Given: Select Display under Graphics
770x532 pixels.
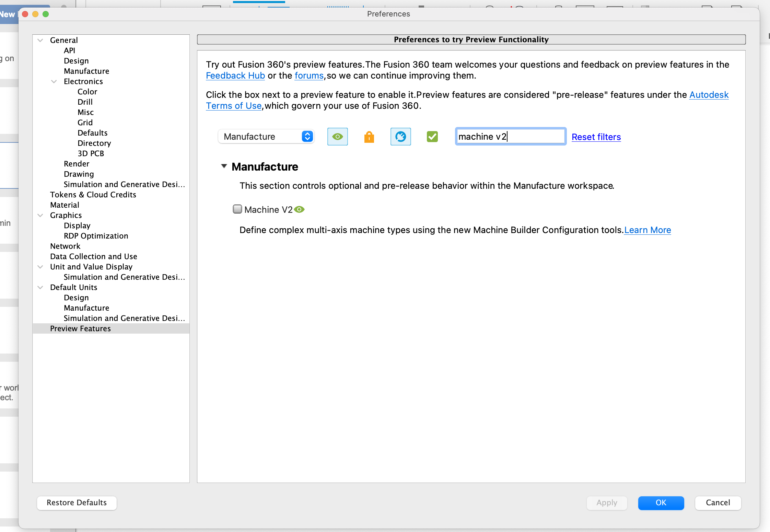Looking at the screenshot, I should [77, 225].
